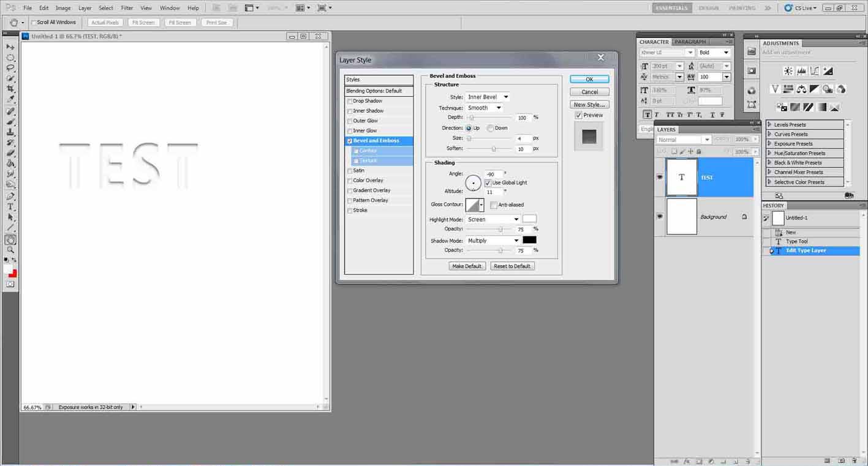Click the Brightness/Contrast adjustment icon
The image size is (868, 466).
click(x=788, y=72)
